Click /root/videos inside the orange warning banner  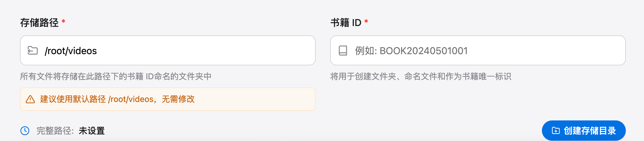(131, 99)
